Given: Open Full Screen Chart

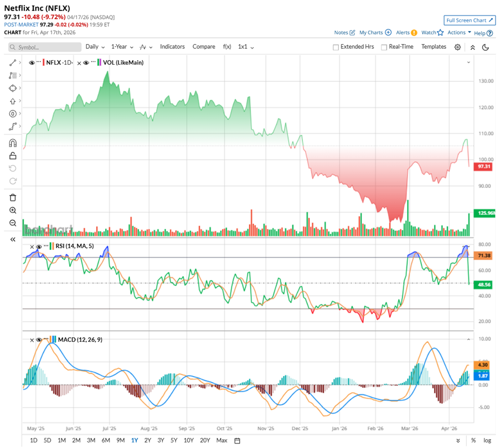Looking at the screenshot, I should click(x=470, y=20).
